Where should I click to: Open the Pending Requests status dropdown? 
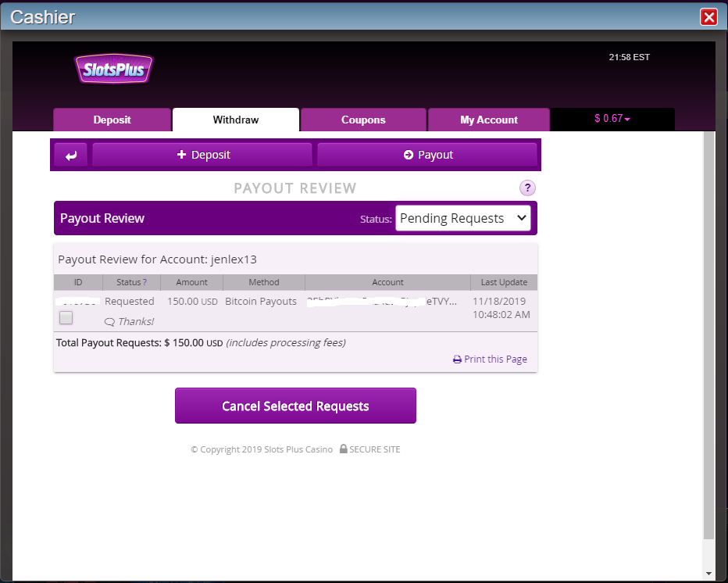(x=463, y=218)
